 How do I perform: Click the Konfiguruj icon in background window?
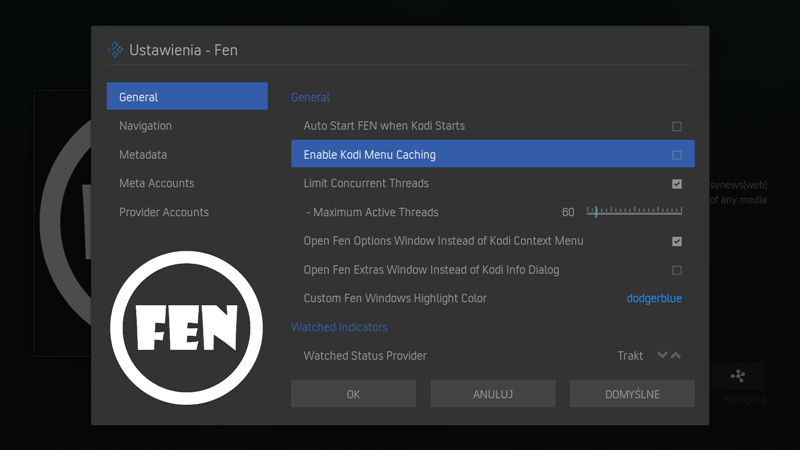click(x=738, y=376)
